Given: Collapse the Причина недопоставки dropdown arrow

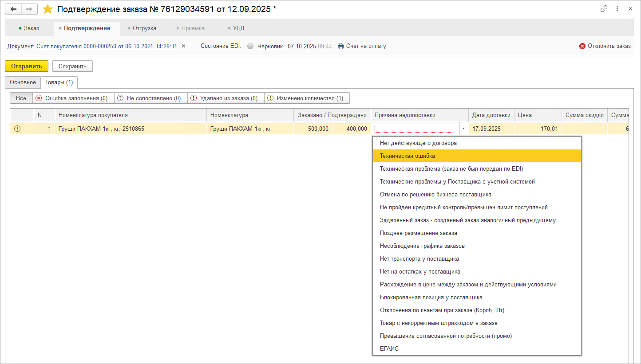Looking at the screenshot, I should point(463,129).
